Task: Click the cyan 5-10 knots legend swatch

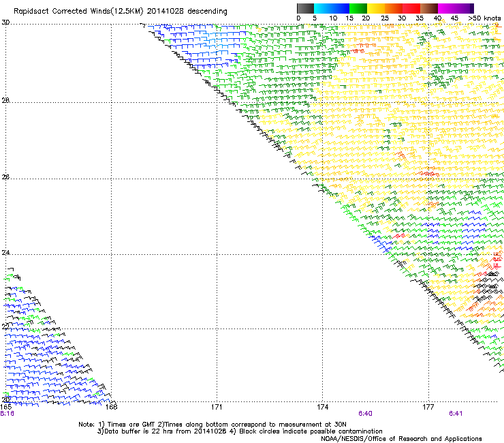Action: pyautogui.click(x=323, y=8)
